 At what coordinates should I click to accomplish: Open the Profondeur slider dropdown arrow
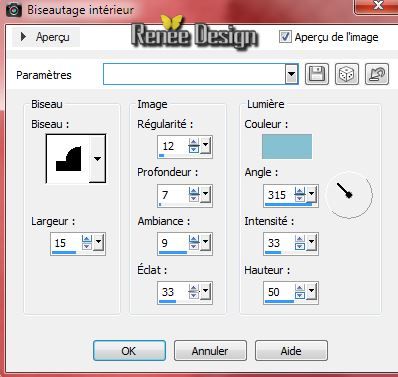click(206, 194)
